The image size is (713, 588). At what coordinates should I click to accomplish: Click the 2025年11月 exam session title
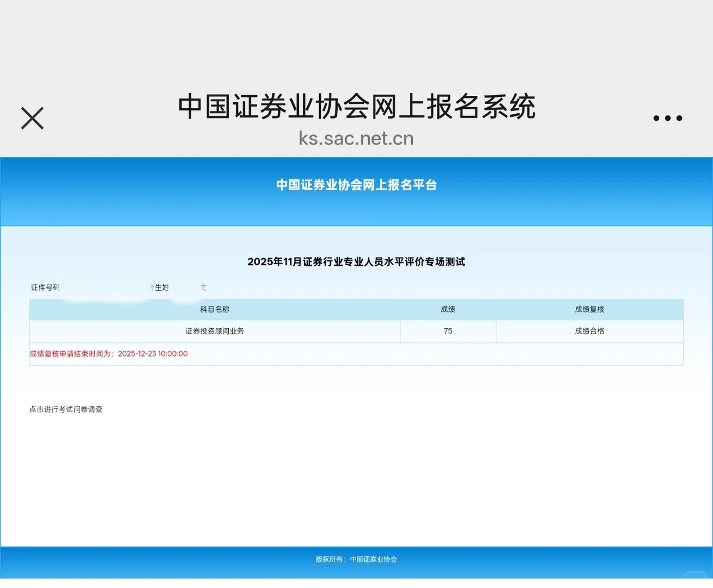point(356,262)
